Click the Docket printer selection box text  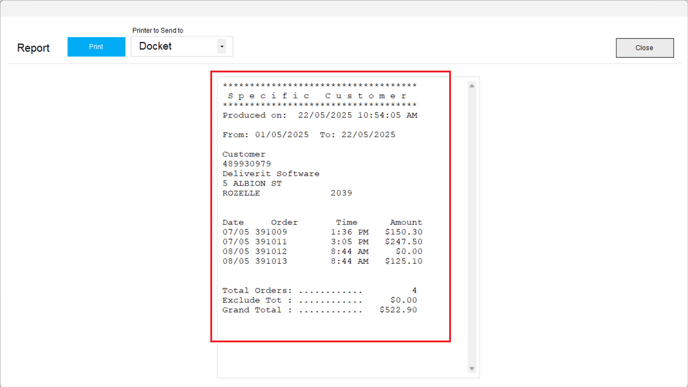(x=155, y=46)
